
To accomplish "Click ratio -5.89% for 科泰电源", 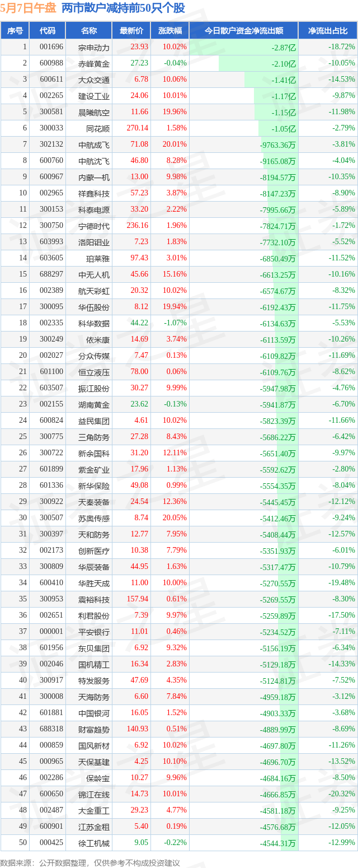I will coord(342,209).
